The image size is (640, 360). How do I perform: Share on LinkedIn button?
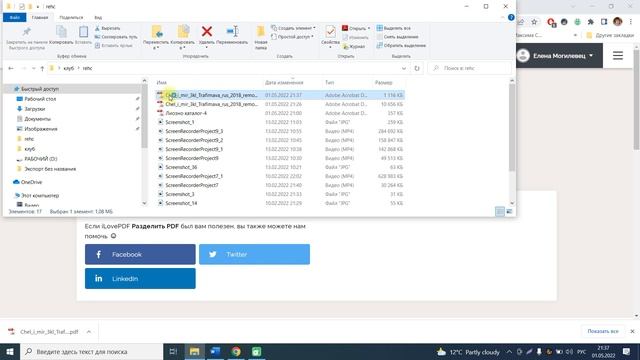pyautogui.click(x=140, y=278)
